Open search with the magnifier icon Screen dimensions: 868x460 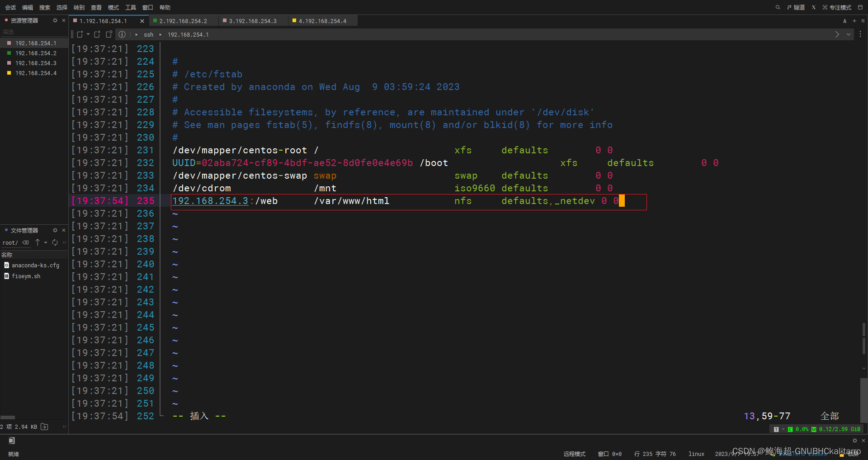coord(778,7)
